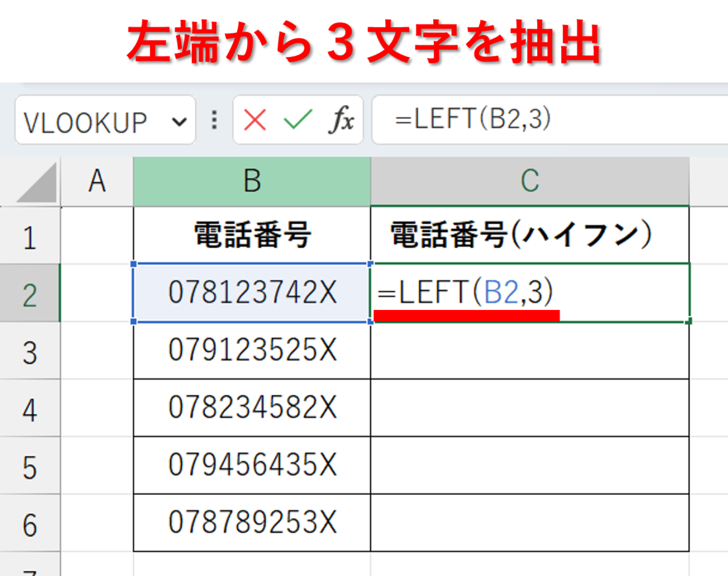Viewport: 728px width, 576px height.
Task: Select row 4 header
Action: [x=30, y=408]
